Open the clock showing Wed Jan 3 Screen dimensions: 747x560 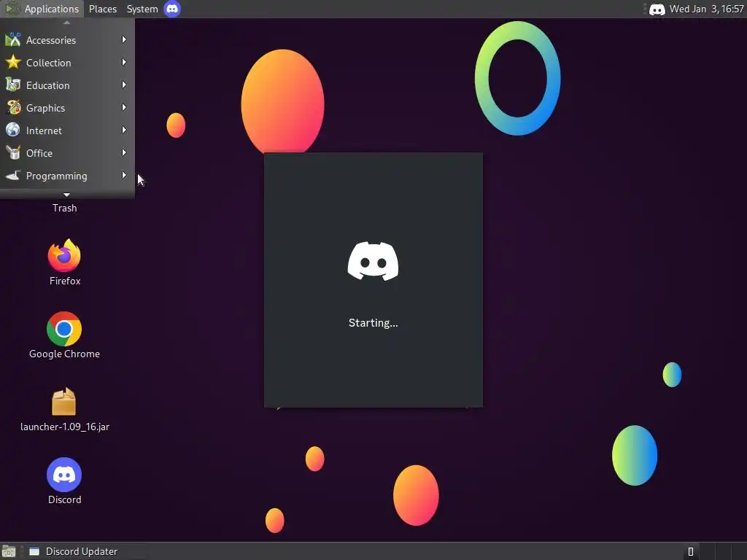click(706, 9)
